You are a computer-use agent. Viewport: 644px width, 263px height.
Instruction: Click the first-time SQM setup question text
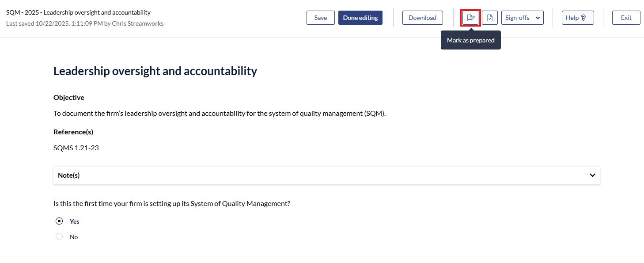172,203
